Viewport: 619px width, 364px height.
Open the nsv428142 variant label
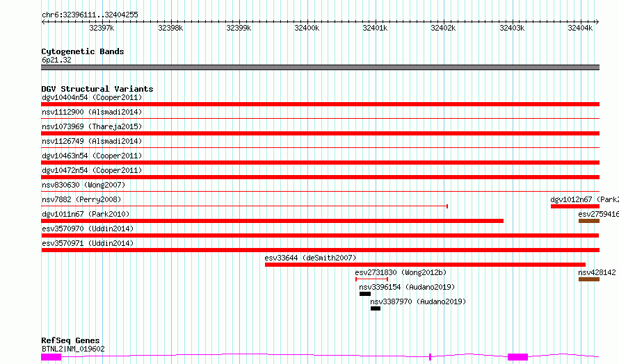(x=597, y=272)
